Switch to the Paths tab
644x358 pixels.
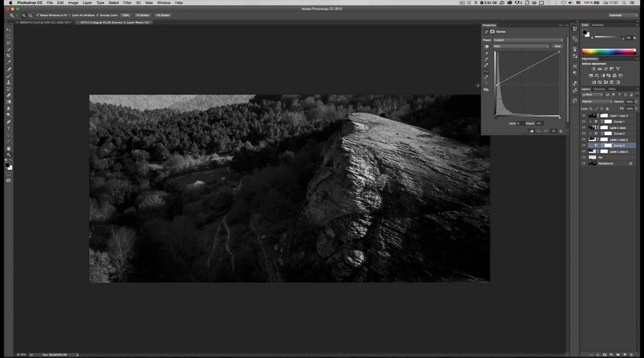(x=612, y=89)
